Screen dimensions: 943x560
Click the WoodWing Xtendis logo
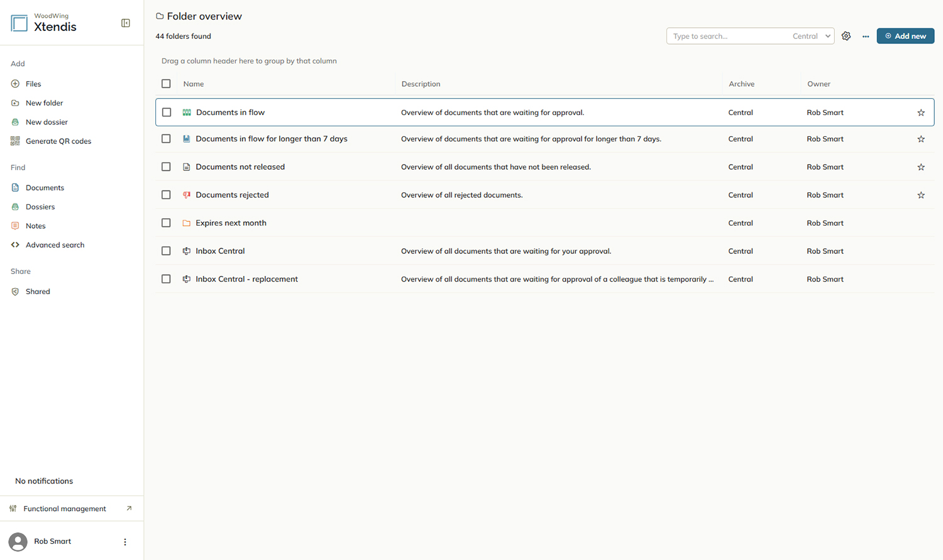[43, 23]
